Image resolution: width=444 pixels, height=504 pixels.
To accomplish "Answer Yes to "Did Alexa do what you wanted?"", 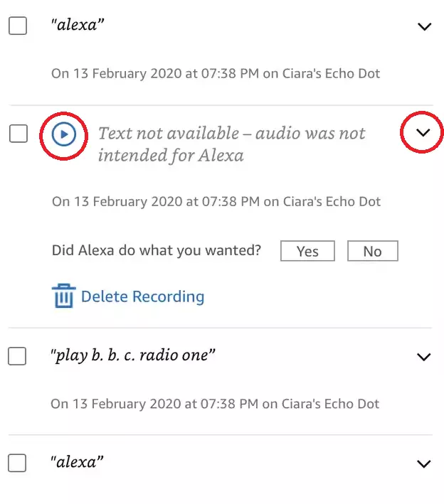I will [307, 251].
